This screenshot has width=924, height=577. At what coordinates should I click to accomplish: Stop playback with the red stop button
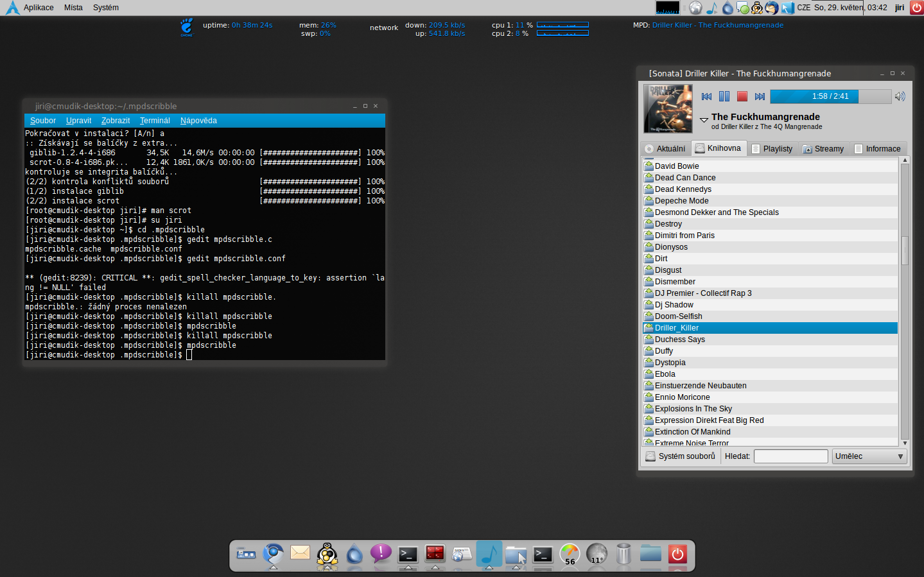pyautogui.click(x=742, y=96)
